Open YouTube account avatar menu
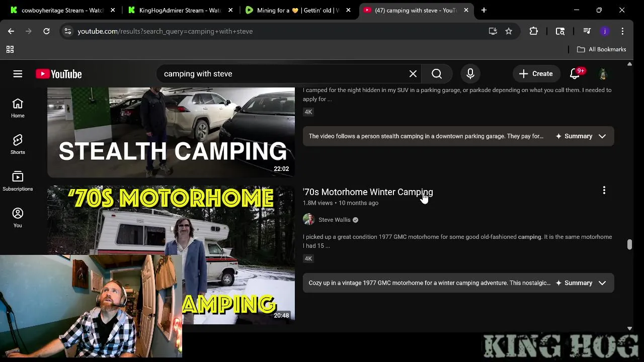Screen dimensions: 644x362 click(x=603, y=74)
